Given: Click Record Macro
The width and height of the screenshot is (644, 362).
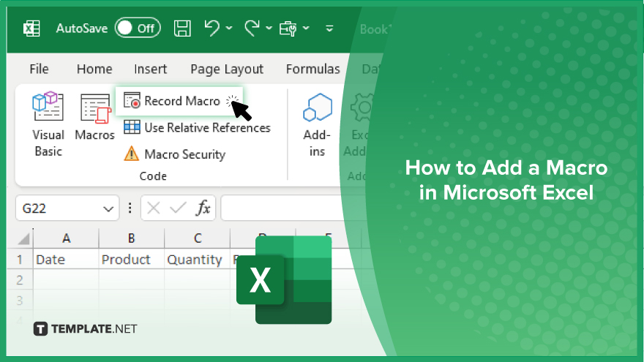Looking at the screenshot, I should point(179,101).
